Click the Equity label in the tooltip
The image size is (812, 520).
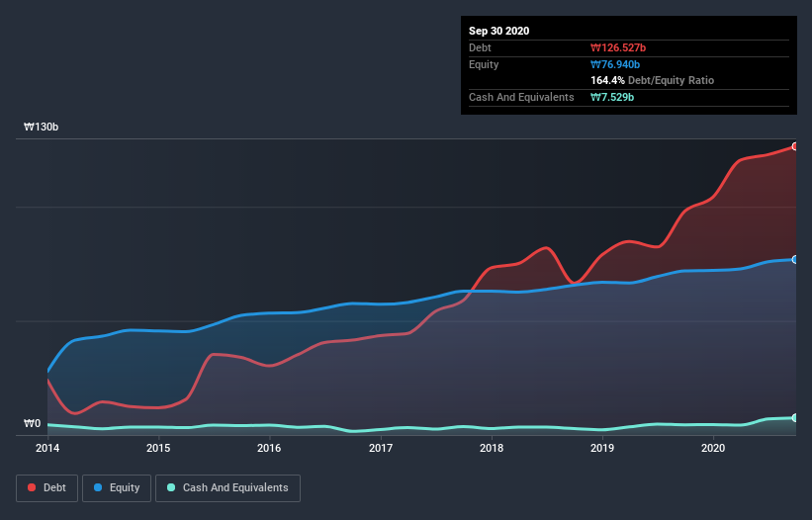pyautogui.click(x=484, y=64)
